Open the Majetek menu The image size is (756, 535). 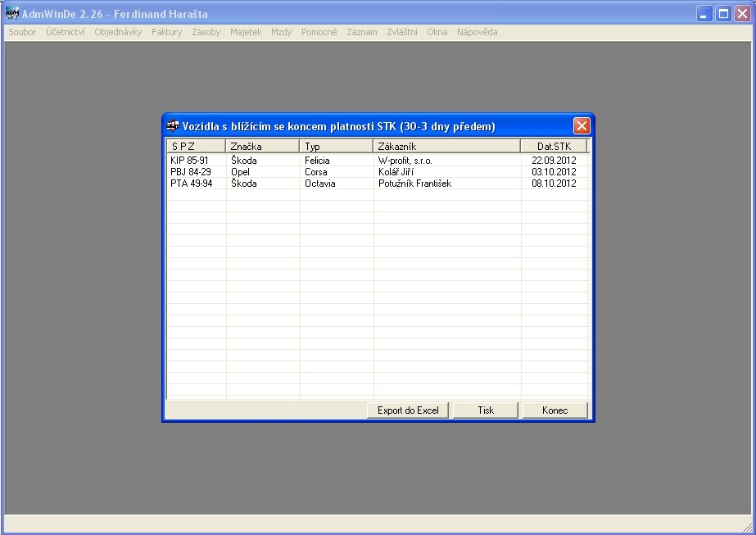(x=246, y=32)
